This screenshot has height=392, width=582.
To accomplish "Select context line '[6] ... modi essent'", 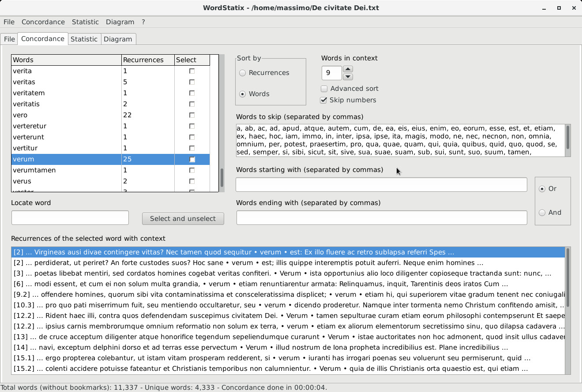I will (x=288, y=284).
